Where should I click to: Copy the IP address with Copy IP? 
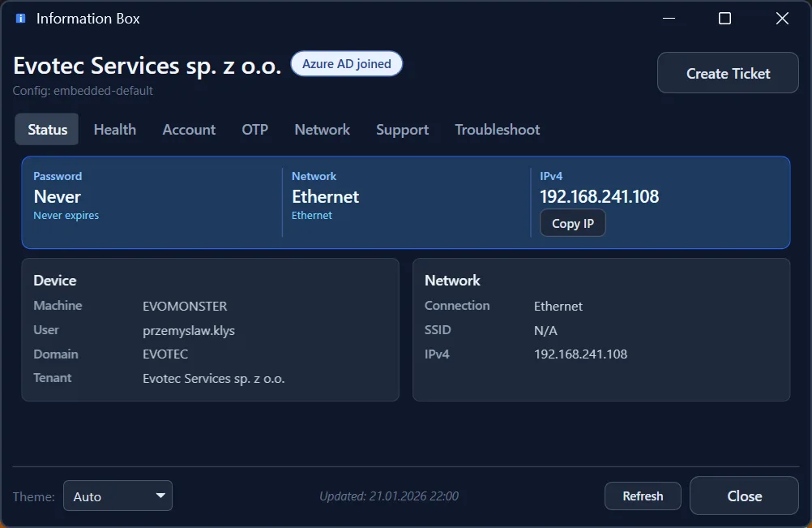click(573, 223)
